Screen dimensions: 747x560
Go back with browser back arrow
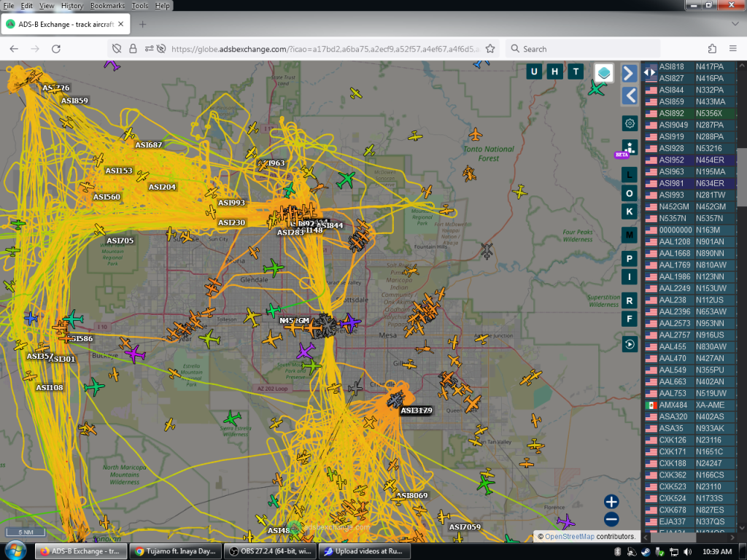coord(14,49)
